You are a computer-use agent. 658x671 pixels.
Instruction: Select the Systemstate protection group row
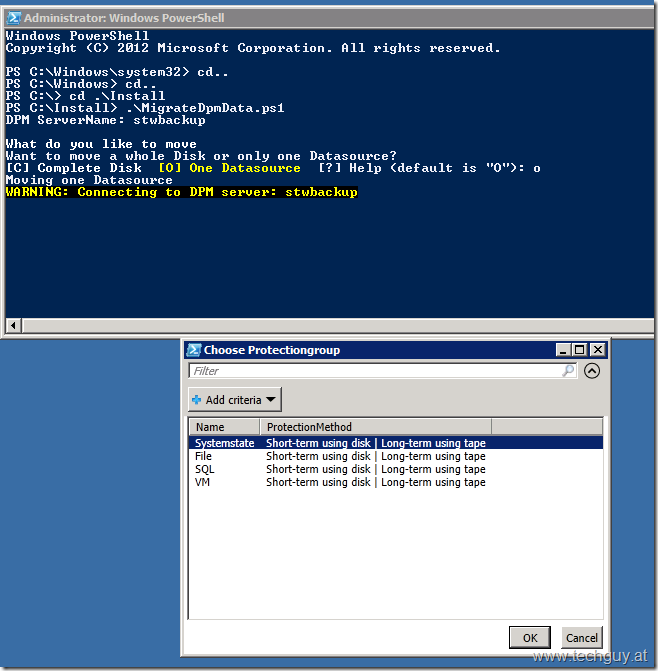click(395, 443)
